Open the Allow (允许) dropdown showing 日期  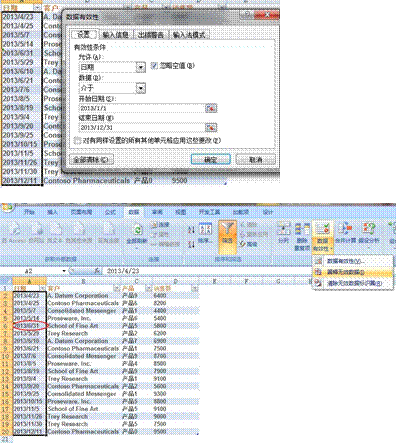pyautogui.click(x=141, y=67)
